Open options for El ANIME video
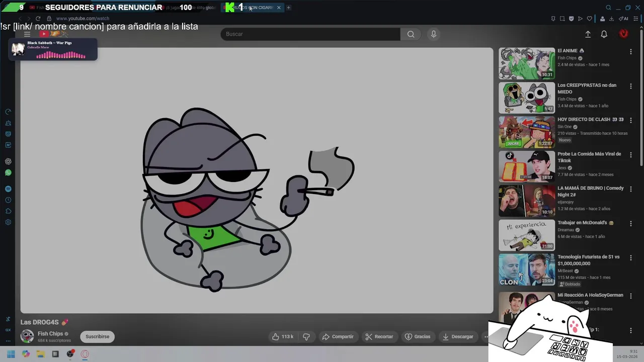 [x=631, y=52]
